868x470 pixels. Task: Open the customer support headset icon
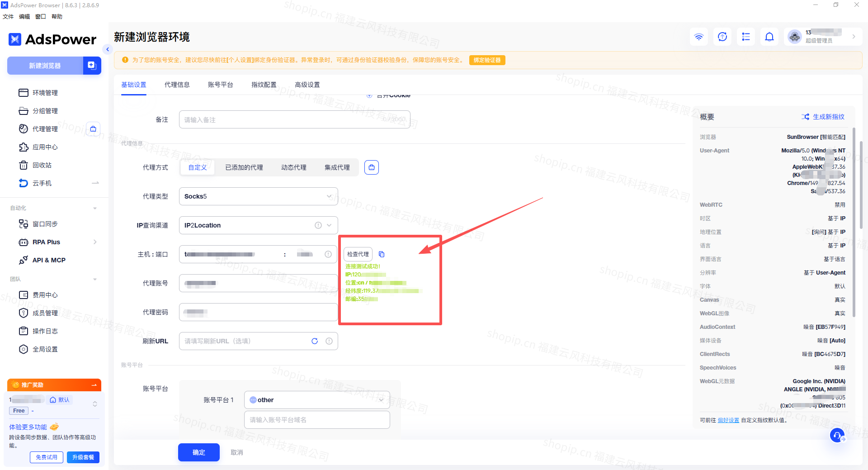837,435
